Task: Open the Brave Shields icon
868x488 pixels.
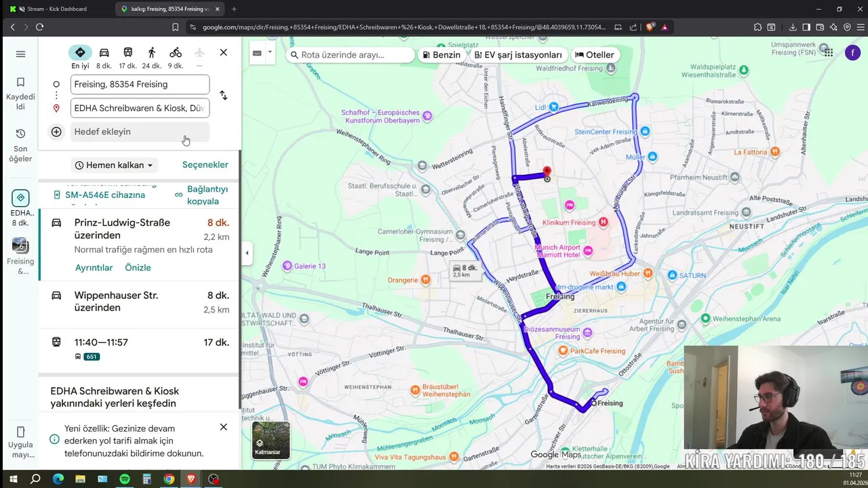Action: click(x=650, y=27)
